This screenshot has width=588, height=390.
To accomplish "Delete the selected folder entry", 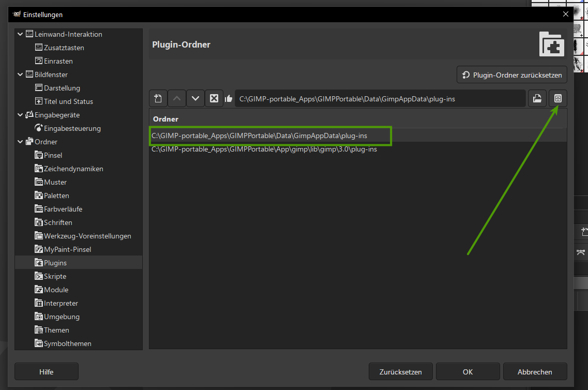I will pos(214,99).
